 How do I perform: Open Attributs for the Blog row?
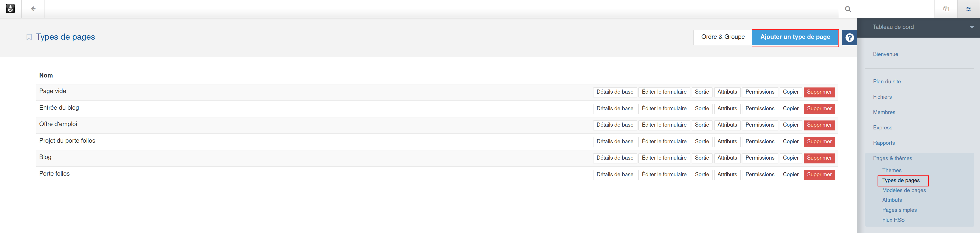727,158
